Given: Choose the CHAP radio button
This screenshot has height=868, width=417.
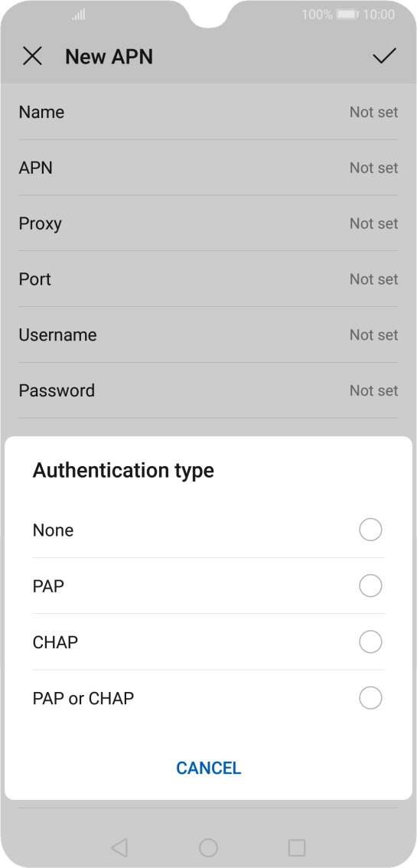Looking at the screenshot, I should [x=370, y=642].
